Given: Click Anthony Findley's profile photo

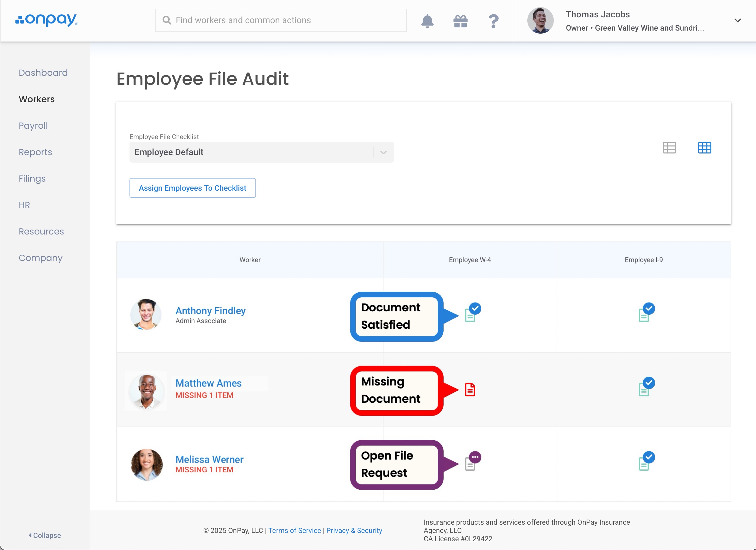Looking at the screenshot, I should pos(146,314).
